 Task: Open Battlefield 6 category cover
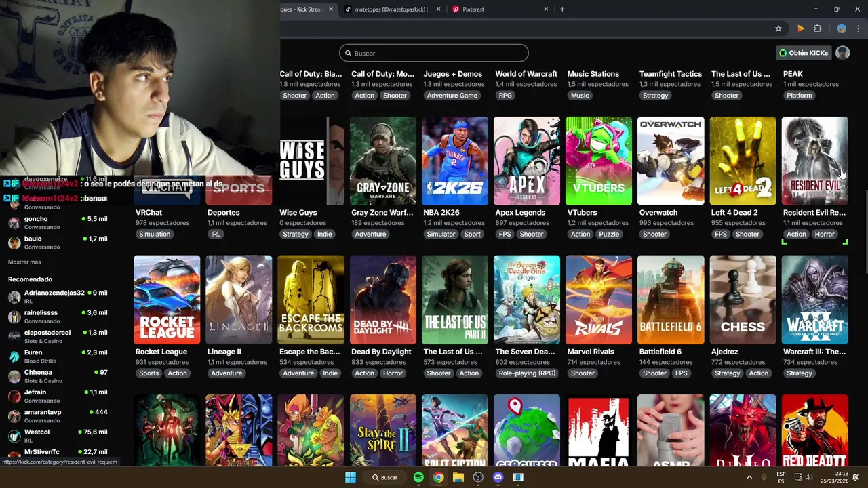coord(671,300)
